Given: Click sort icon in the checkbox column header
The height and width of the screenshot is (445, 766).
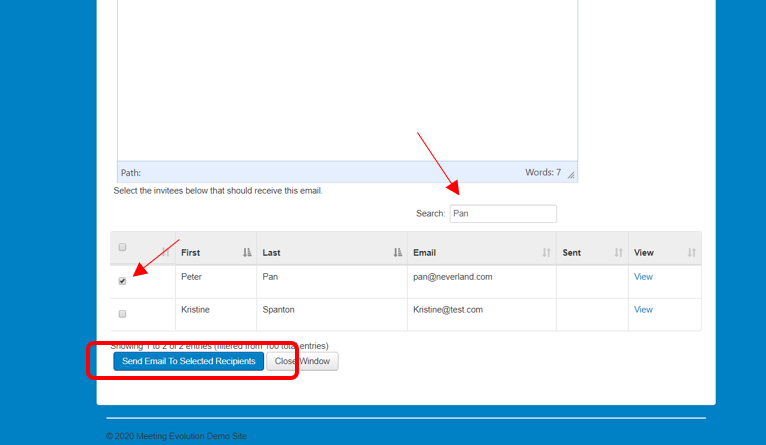Looking at the screenshot, I should tap(165, 253).
